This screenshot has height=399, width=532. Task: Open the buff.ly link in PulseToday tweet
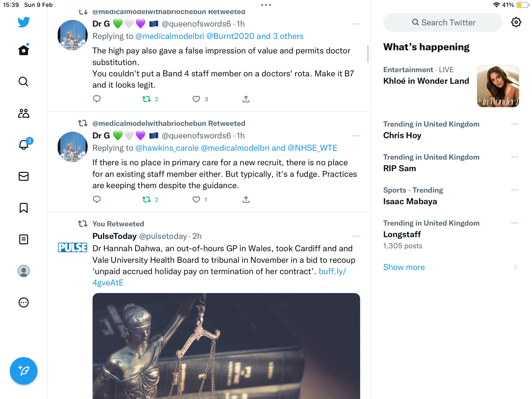pos(219,277)
